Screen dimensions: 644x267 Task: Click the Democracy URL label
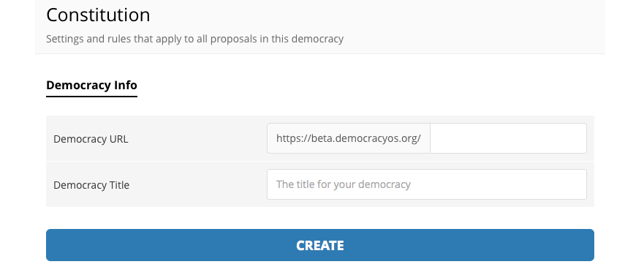click(91, 139)
